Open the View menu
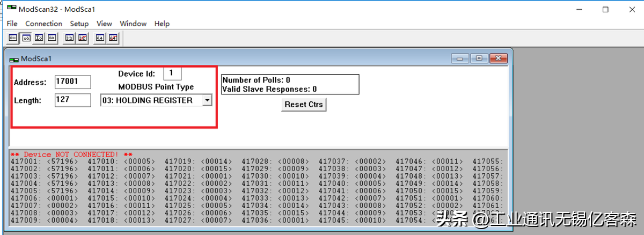The height and width of the screenshot is (235, 644). (104, 24)
